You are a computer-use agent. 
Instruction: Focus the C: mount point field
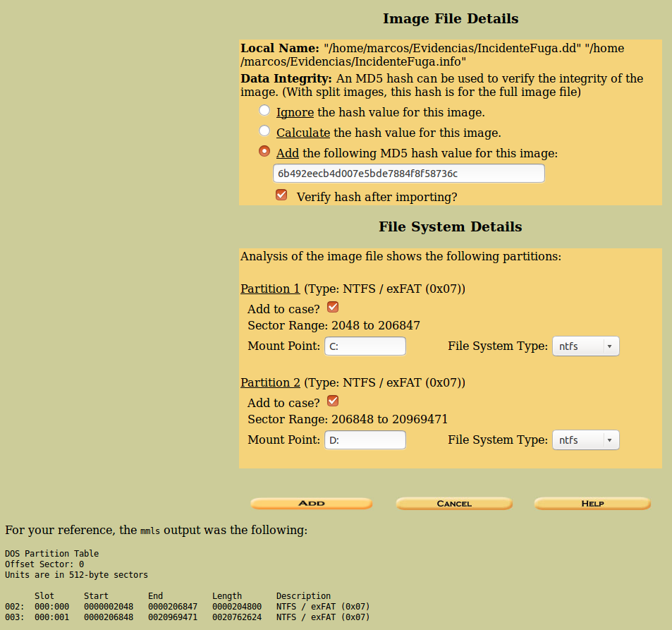click(x=365, y=346)
